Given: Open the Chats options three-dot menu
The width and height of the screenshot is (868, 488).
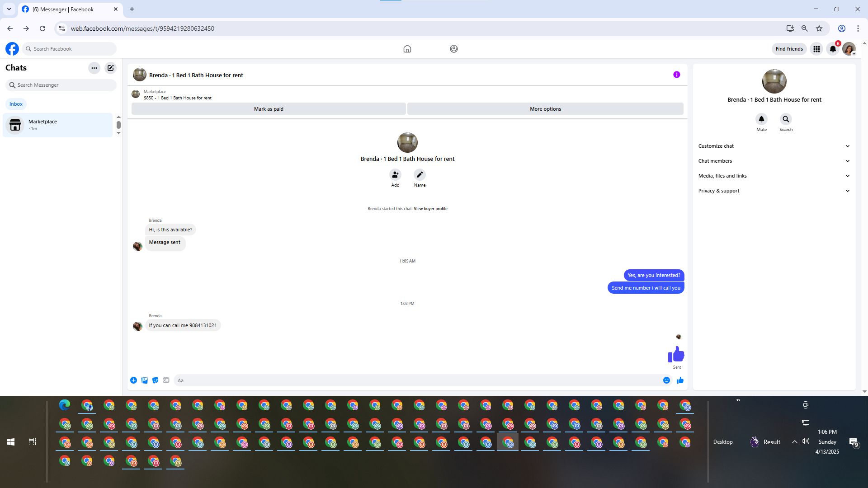Looking at the screenshot, I should point(94,68).
